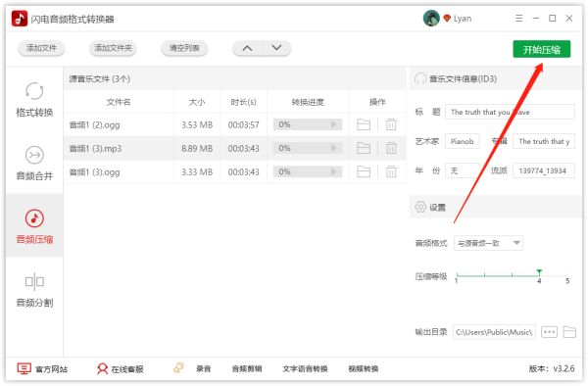The height and width of the screenshot is (386, 588).
Task: Click the 官方网站 monitor icon
Action: pos(24,368)
